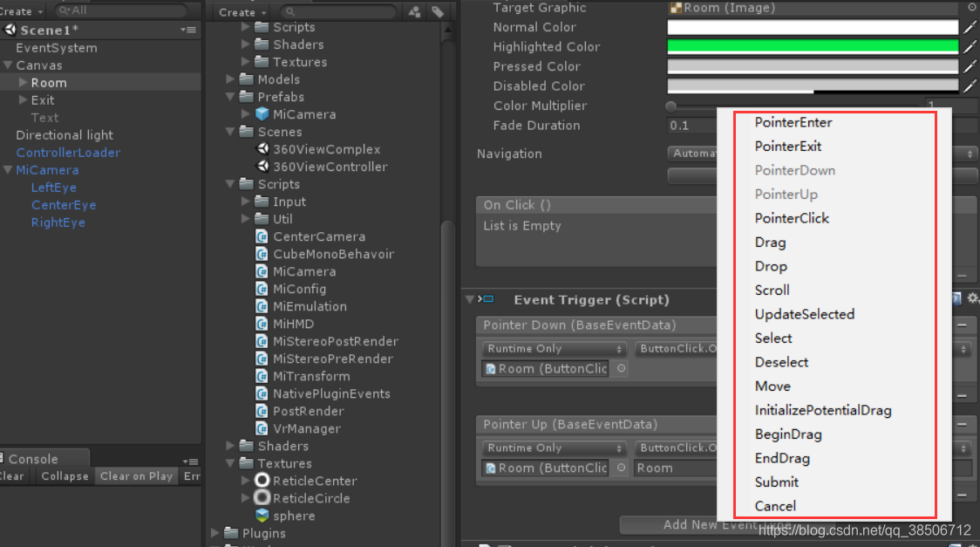Click the search-by-type icon in Project toolbar
980x547 pixels.
[414, 12]
